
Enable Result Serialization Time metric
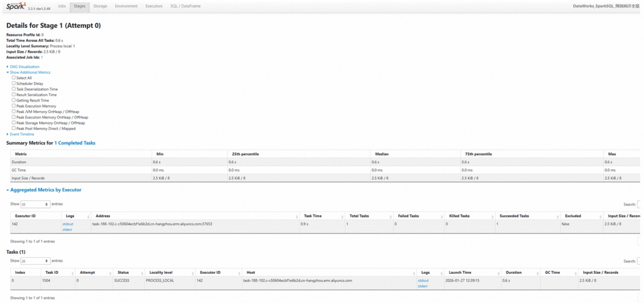(x=14, y=95)
